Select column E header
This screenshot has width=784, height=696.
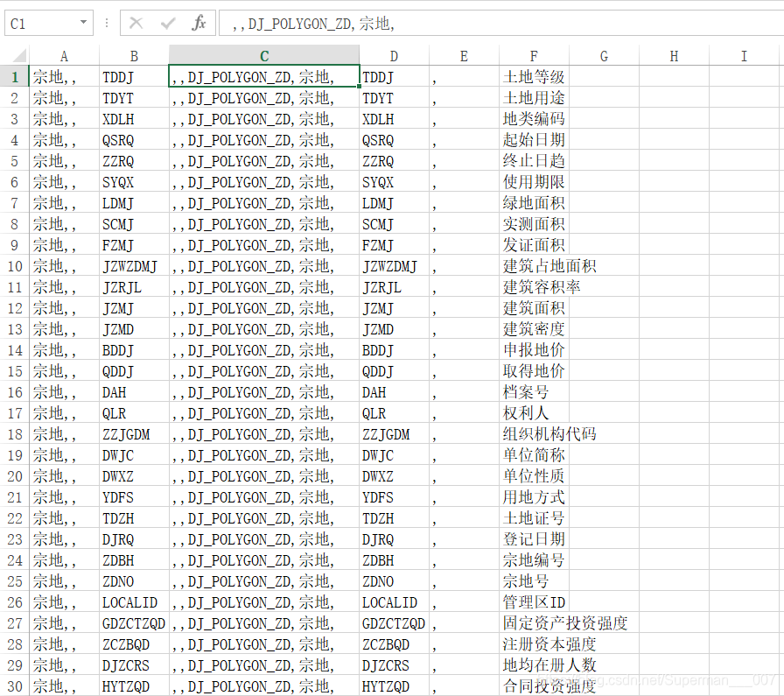(464, 55)
